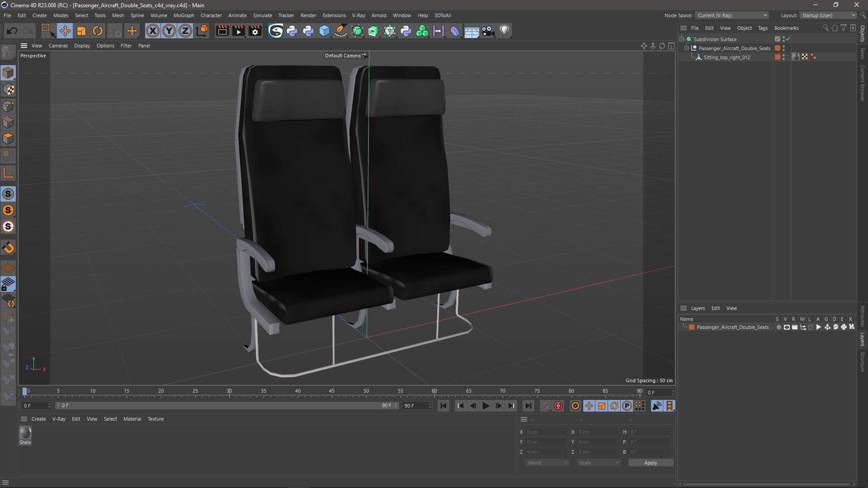868x488 pixels.
Task: Open the MoGraph cloner icon
Action: pyautogui.click(x=422, y=31)
